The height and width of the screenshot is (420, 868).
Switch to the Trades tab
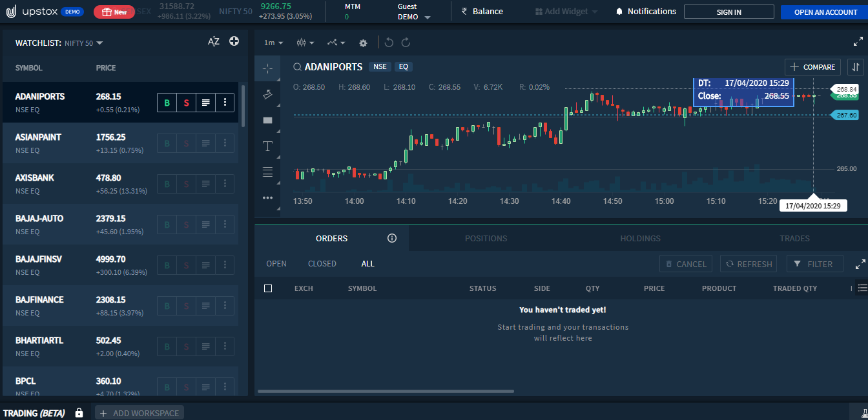(794, 238)
